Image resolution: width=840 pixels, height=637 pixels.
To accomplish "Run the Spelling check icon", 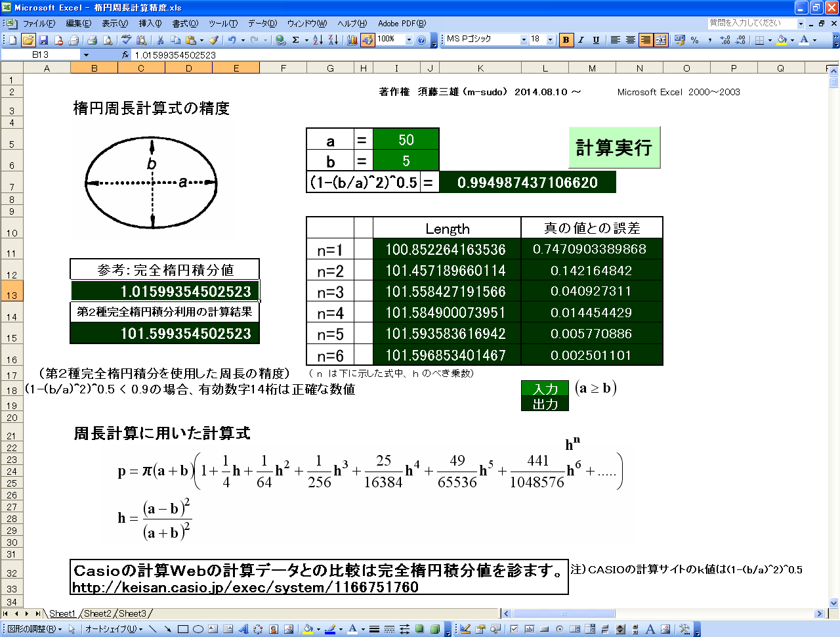I will pos(126,40).
